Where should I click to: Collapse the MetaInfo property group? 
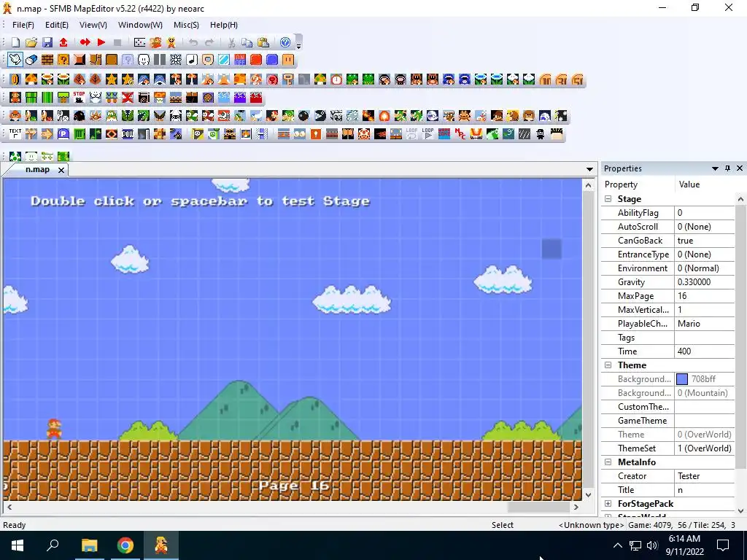click(608, 462)
